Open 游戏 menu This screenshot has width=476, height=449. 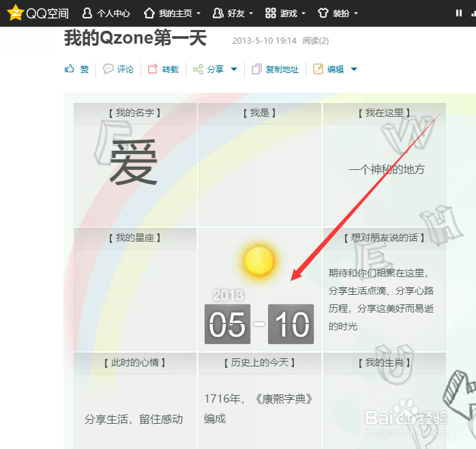pyautogui.click(x=288, y=14)
